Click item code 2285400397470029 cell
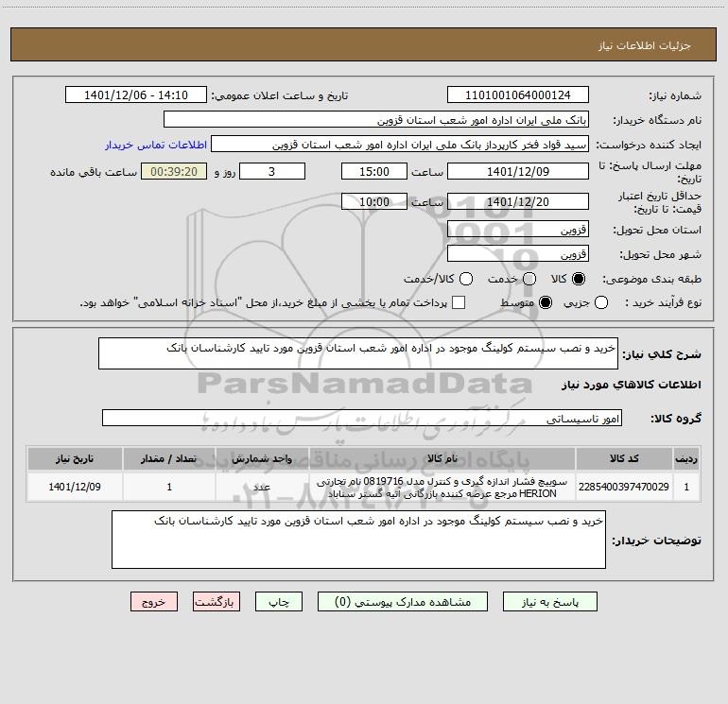Image resolution: width=728 pixels, height=704 pixels. click(624, 487)
